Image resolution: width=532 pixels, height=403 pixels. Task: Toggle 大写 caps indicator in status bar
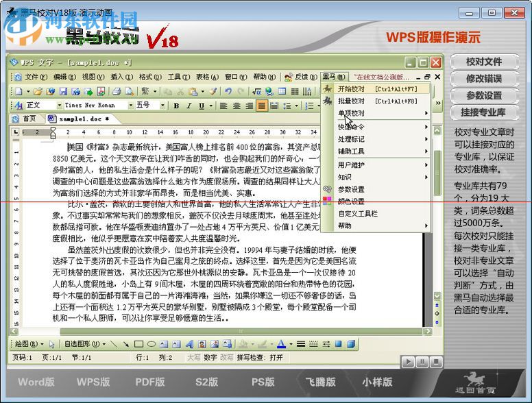coord(193,358)
